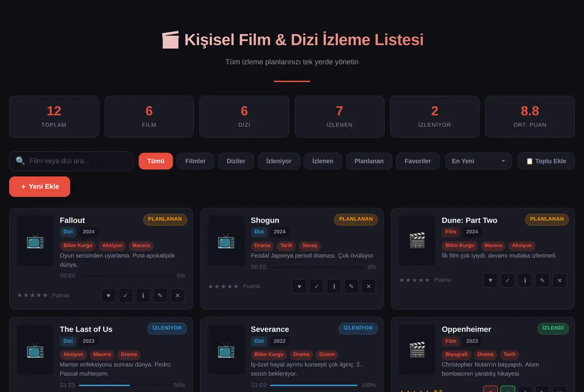Click the Oppenheimer title

466,329
